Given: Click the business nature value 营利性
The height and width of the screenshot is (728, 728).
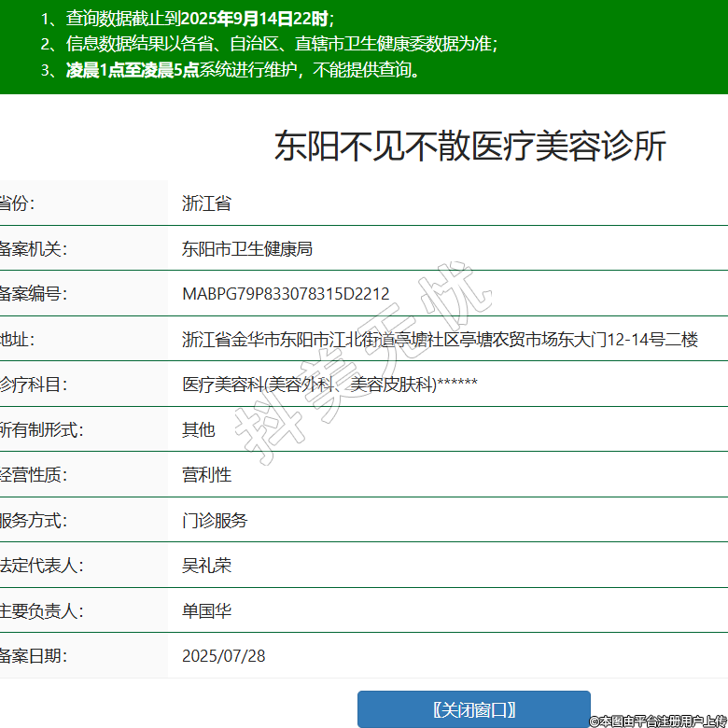Looking at the screenshot, I should tap(206, 475).
